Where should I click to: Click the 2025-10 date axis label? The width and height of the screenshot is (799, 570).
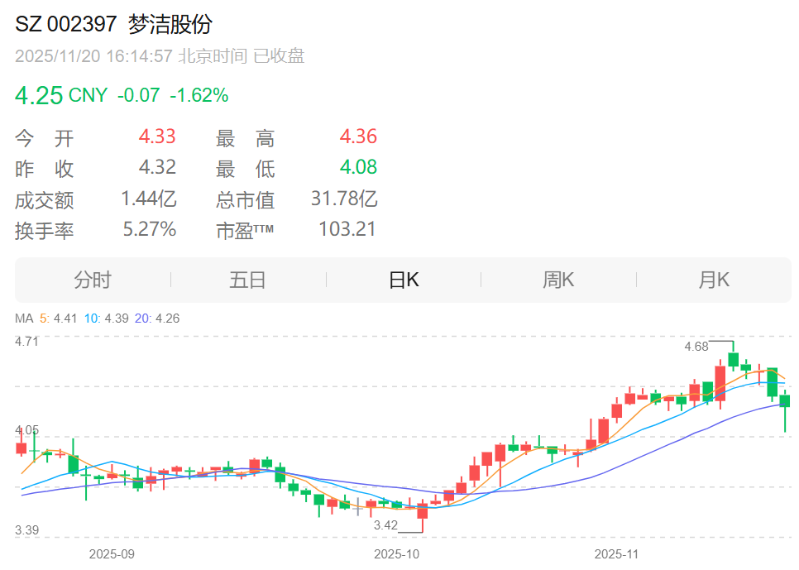click(396, 554)
